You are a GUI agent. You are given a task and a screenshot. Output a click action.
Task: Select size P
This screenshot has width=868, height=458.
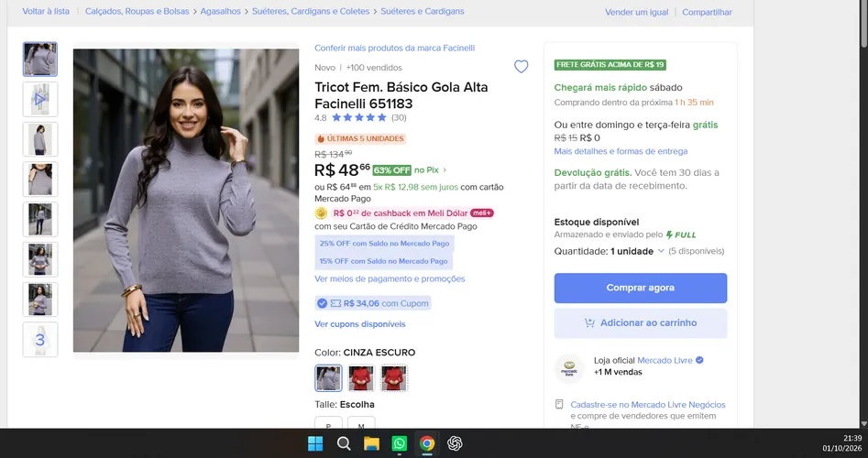pyautogui.click(x=328, y=423)
